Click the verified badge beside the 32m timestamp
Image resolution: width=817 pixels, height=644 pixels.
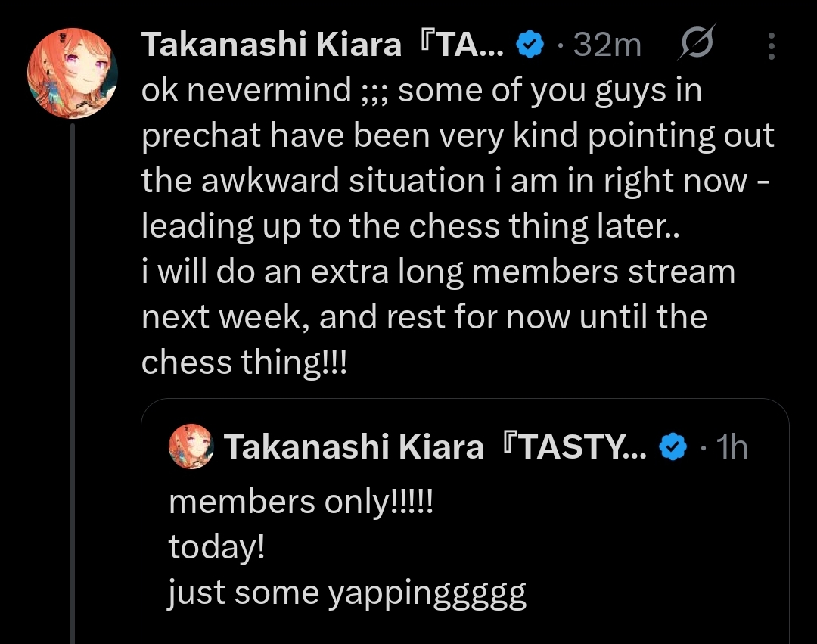[x=529, y=46]
